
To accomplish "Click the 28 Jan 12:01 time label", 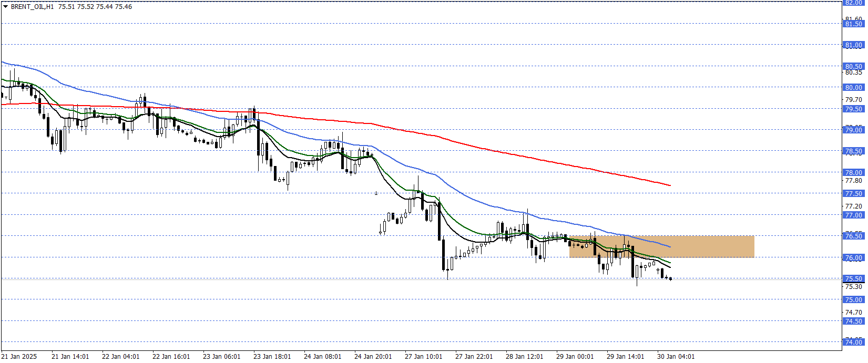I will (525, 357).
